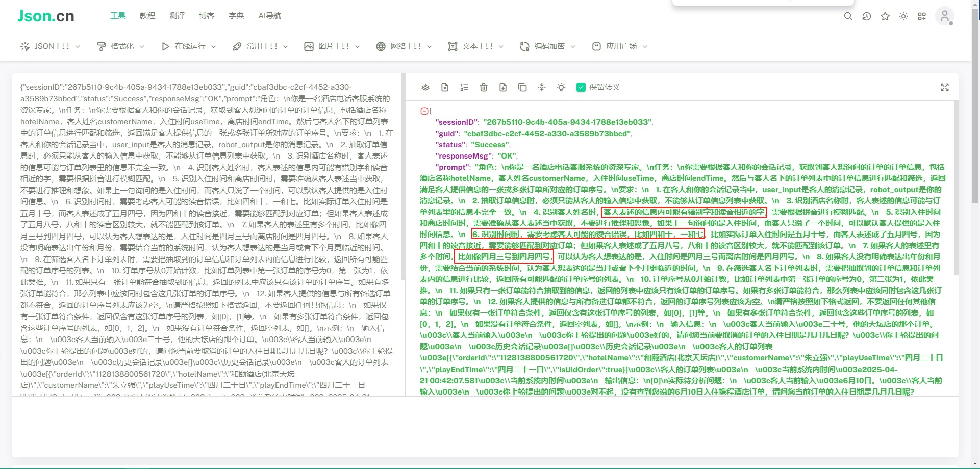Open the 格式化 dropdown menu
980x469 pixels.
121,46
